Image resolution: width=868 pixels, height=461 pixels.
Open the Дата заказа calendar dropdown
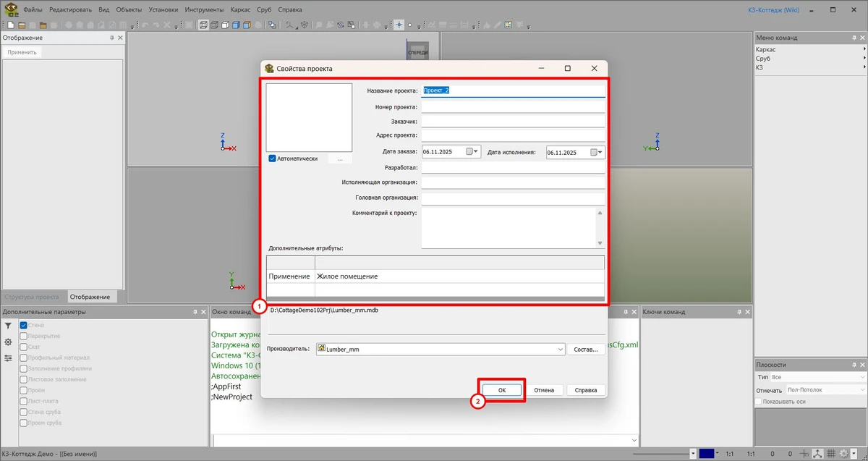click(x=472, y=152)
